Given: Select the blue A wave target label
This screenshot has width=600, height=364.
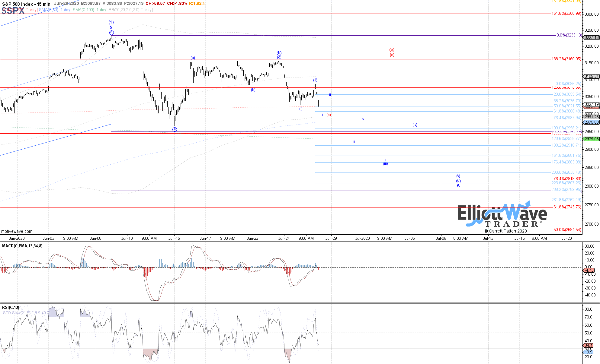Looking at the screenshot, I should pos(458,185).
